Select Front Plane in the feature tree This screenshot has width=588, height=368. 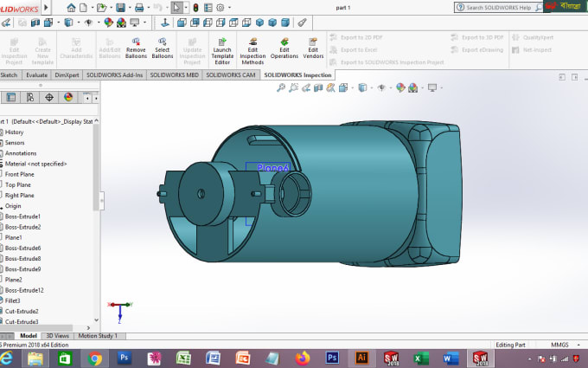[20, 174]
